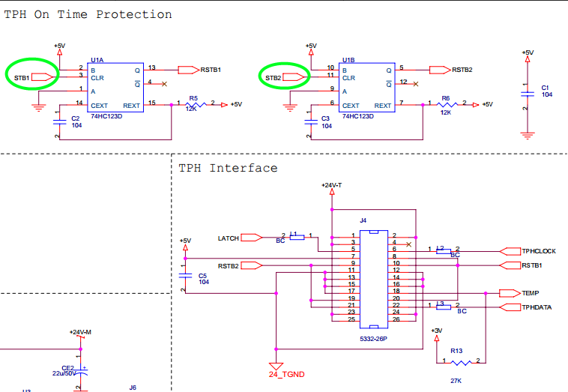Select capacitor C5 symbol
Viewport: 568px width, 392px height.
(x=186, y=276)
